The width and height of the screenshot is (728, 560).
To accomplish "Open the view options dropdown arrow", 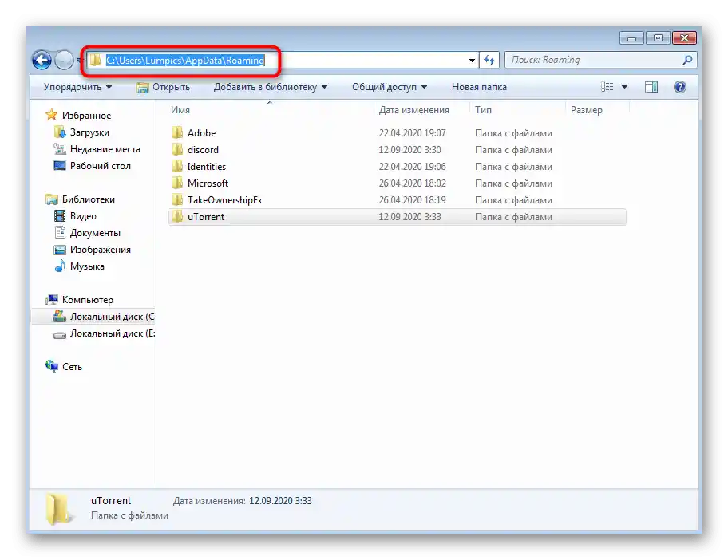I will pyautogui.click(x=624, y=87).
